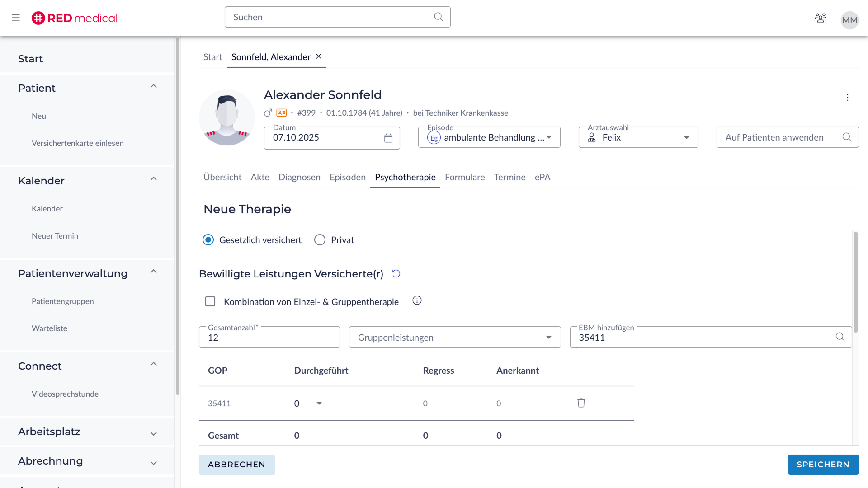Open the user group icon in header
The image size is (868, 488).
tap(820, 18)
